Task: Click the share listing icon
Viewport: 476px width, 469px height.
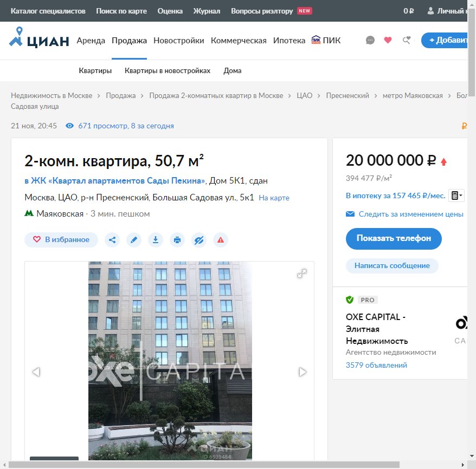Action: tap(112, 240)
